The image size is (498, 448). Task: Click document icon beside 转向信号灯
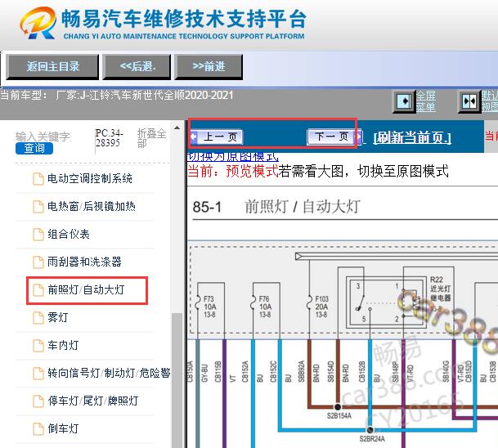[38, 374]
